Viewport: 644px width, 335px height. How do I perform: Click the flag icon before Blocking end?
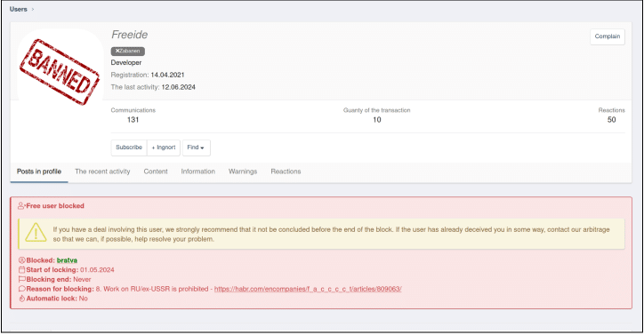(x=22, y=279)
